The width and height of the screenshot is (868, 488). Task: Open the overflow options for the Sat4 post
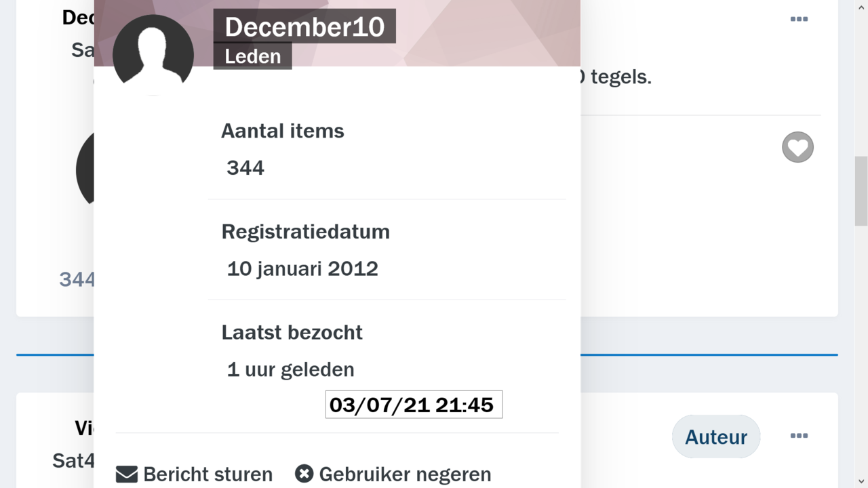(x=799, y=436)
